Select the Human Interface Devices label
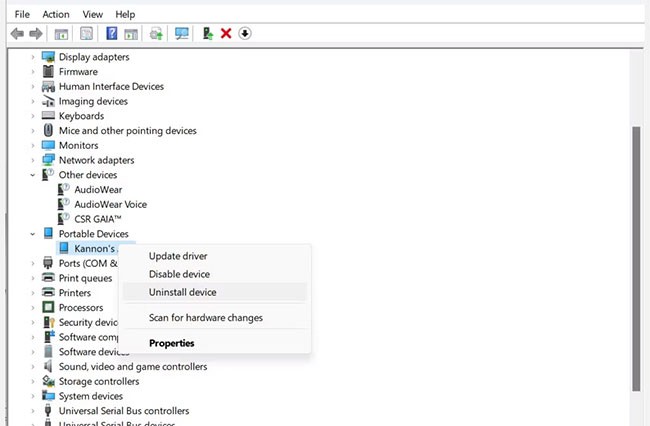The image size is (650, 426). tap(111, 86)
